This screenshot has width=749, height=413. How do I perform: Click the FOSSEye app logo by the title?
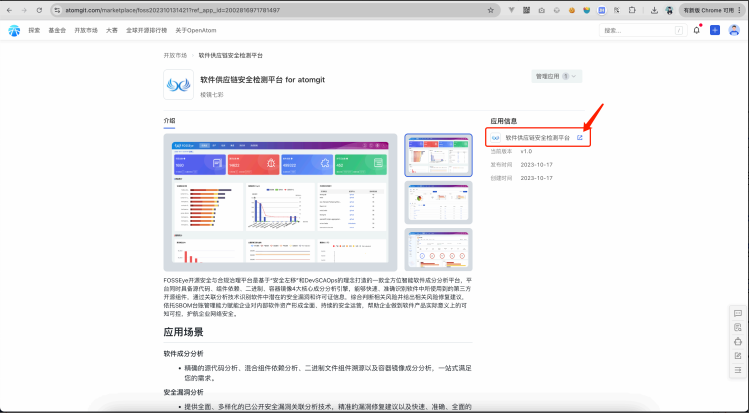coord(179,85)
